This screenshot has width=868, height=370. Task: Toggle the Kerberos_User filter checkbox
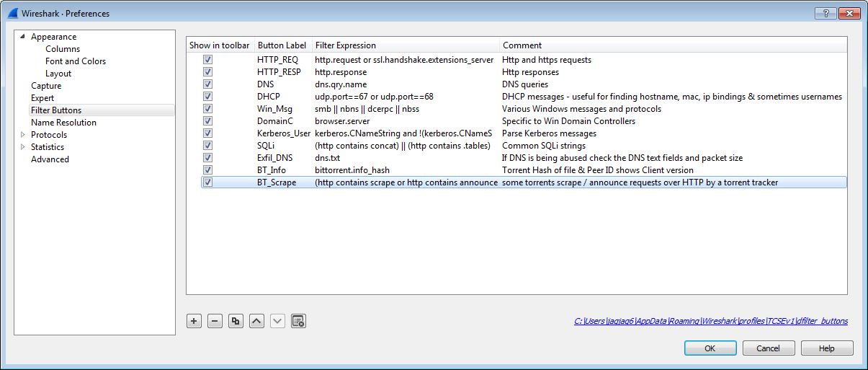tap(207, 133)
